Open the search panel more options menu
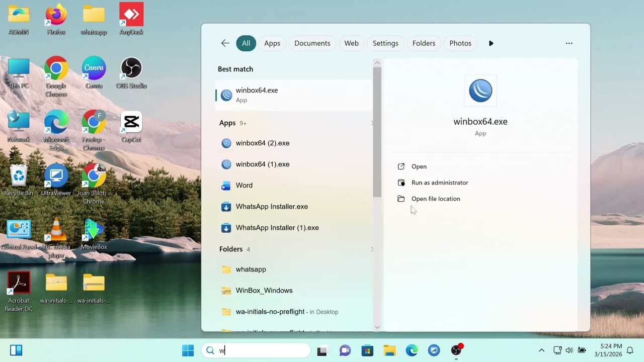Image resolution: width=644 pixels, height=362 pixels. click(x=569, y=43)
